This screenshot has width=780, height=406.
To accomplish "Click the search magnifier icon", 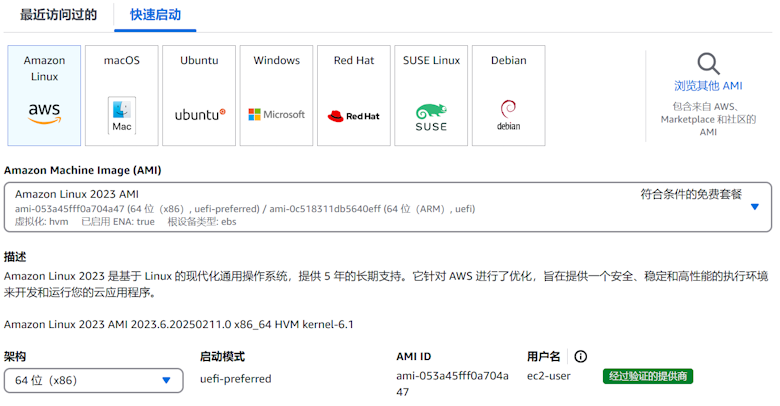I will coord(708,64).
